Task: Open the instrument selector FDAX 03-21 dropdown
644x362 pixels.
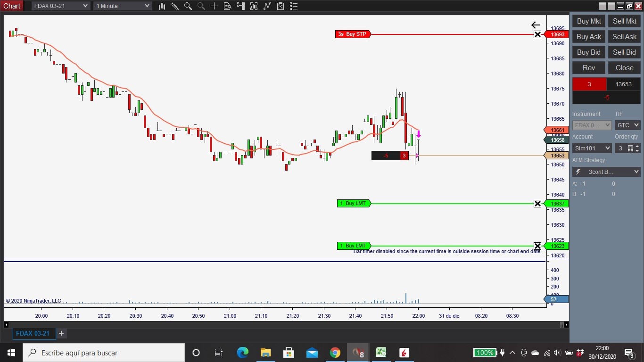Action: coord(60,6)
